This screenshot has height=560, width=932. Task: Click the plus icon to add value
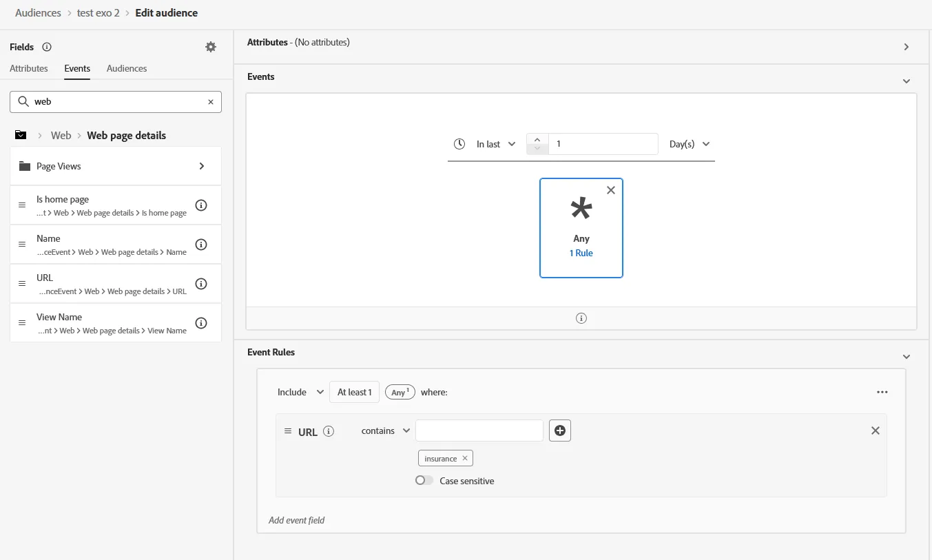point(560,431)
